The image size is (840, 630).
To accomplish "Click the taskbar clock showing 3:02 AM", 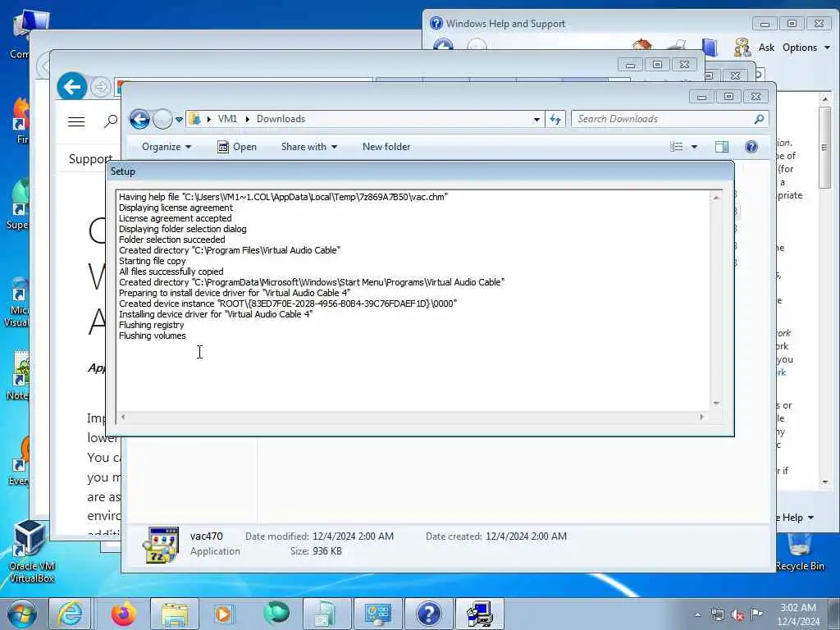I will click(798, 614).
